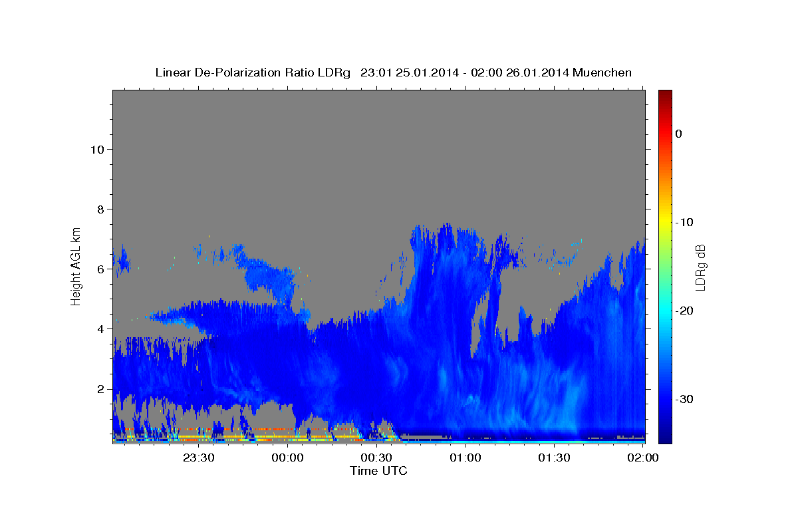Click the colorbar value '-30'

tap(684, 399)
